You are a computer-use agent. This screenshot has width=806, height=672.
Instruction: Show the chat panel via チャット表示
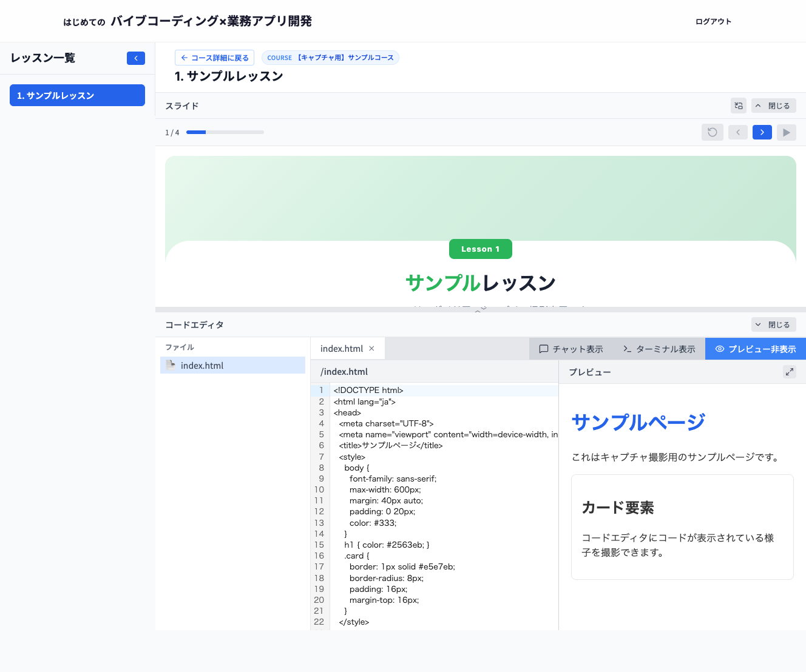pos(570,348)
